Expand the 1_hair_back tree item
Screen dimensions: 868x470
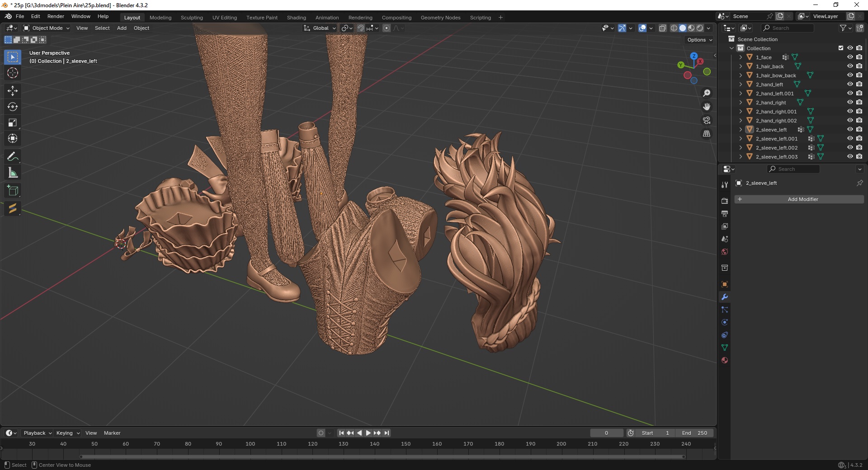(x=741, y=66)
